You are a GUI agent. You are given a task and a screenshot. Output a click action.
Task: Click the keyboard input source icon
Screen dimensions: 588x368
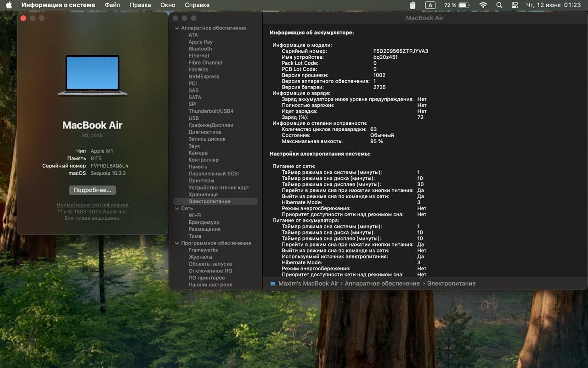click(x=430, y=5)
